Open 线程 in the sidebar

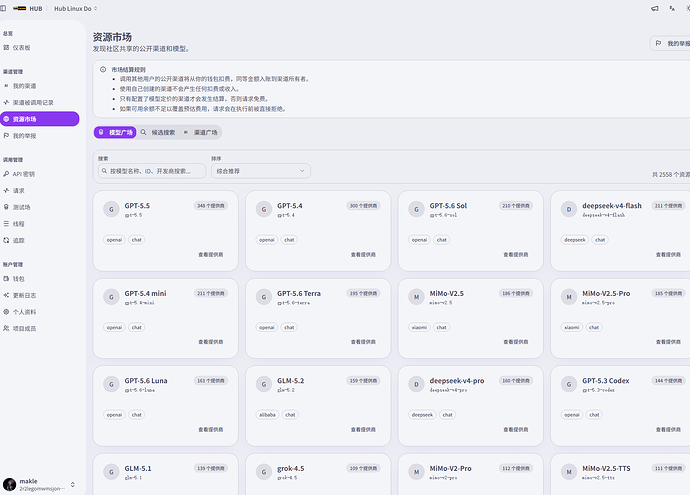click(39, 224)
